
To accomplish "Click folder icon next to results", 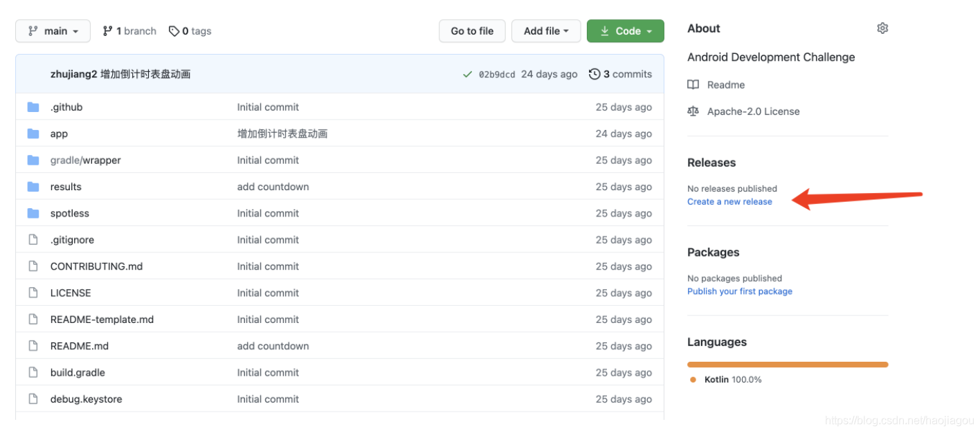I will pos(33,187).
